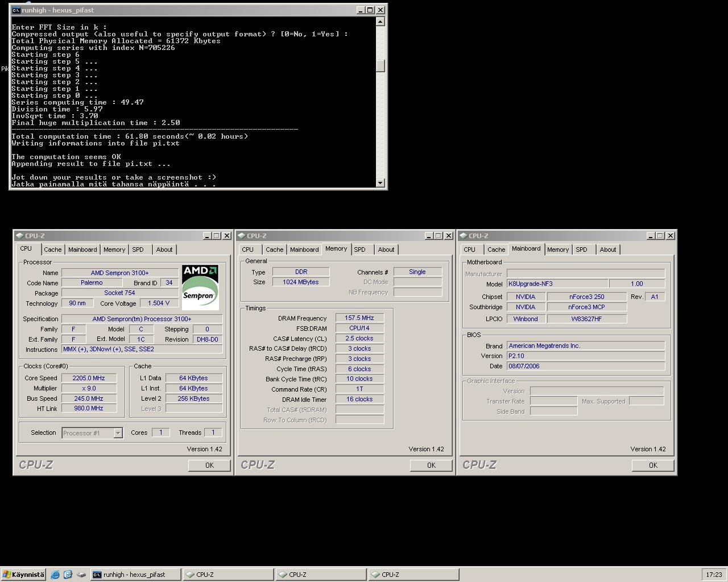The height and width of the screenshot is (582, 728).
Task: Open the About tab in CPU window
Action: click(164, 250)
